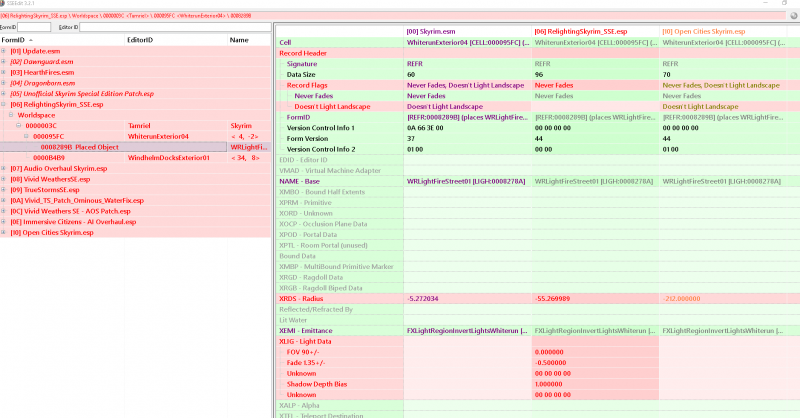Collapse the 000095FC WhiterunExterior04 node

click(26, 136)
